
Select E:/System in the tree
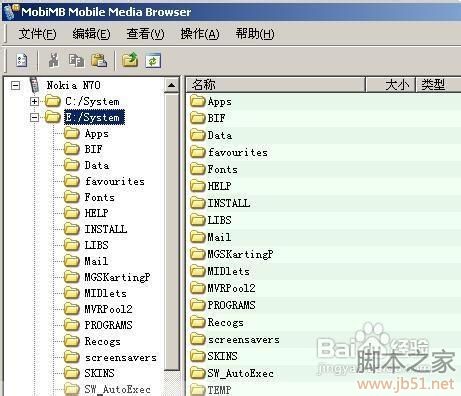click(x=94, y=117)
